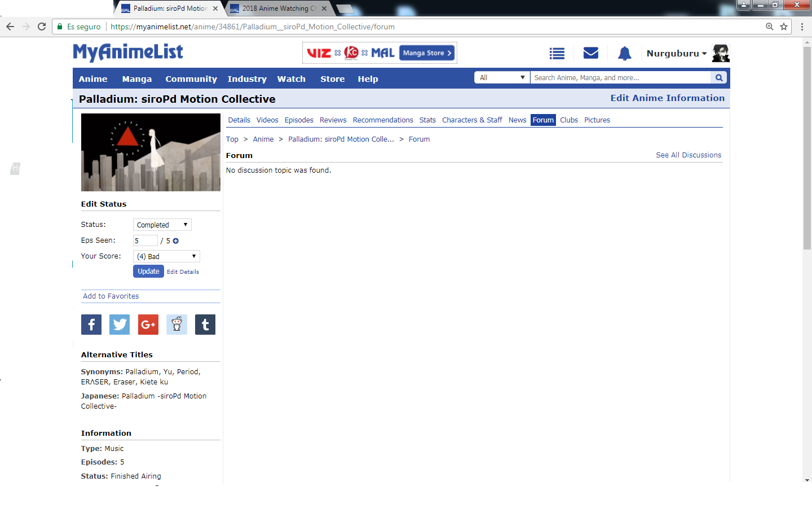This screenshot has width=812, height=508.
Task: Switch to the Videos tab
Action: click(x=267, y=120)
